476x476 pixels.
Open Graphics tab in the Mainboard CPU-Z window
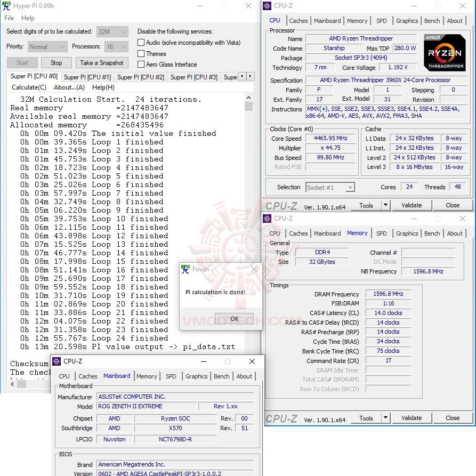(x=196, y=376)
